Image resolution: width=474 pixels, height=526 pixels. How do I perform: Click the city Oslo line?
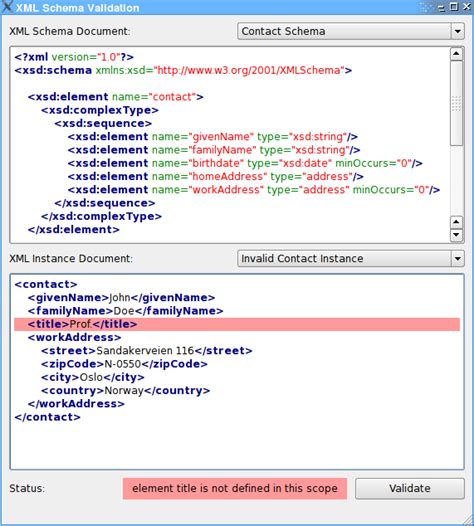pyautogui.click(x=93, y=377)
